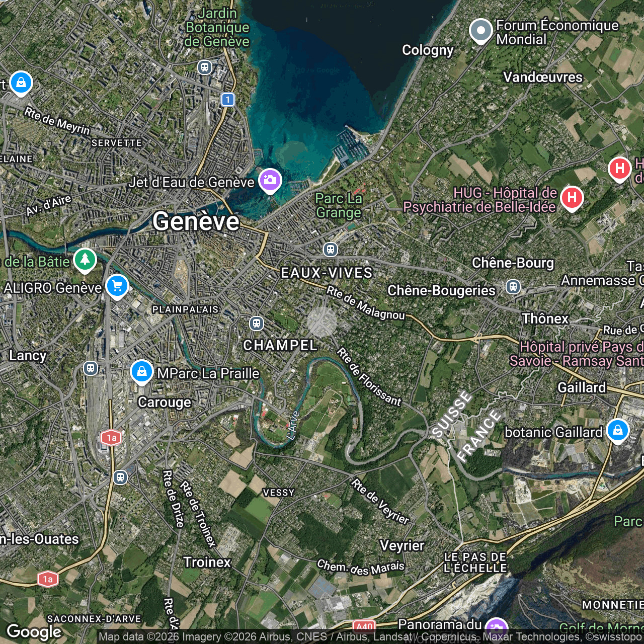Select the train station icon above Champel
The height and width of the screenshot is (644, 644).
[x=257, y=323]
